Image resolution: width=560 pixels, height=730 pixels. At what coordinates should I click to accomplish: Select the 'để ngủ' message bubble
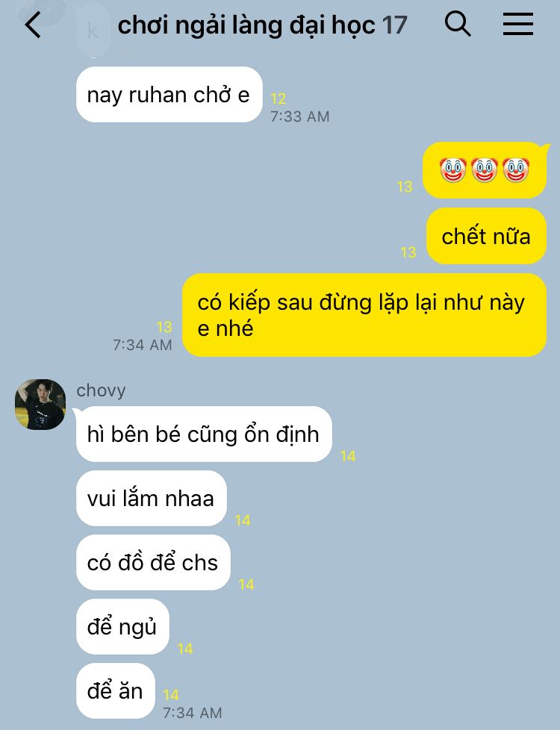122,627
